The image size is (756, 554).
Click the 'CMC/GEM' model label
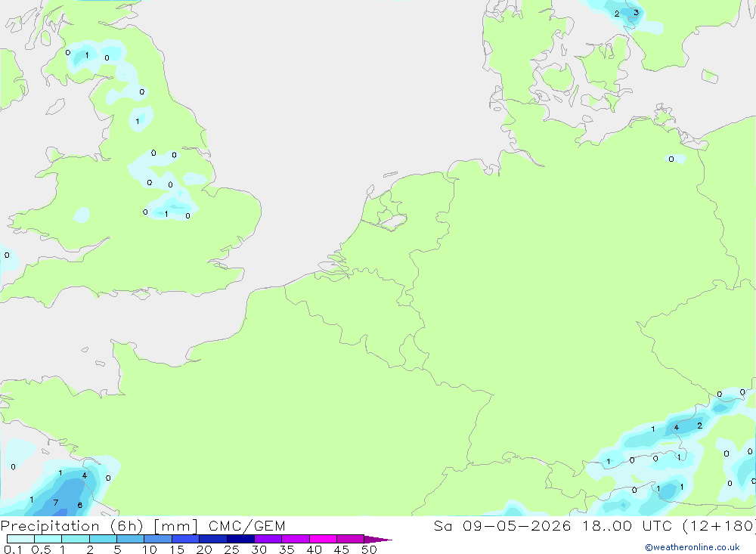point(247,525)
